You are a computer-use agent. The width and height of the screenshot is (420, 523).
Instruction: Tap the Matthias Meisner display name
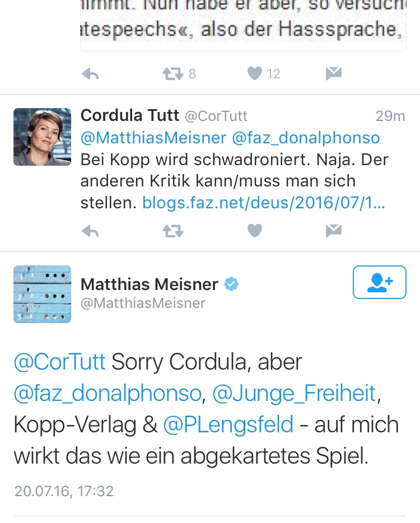point(150,284)
